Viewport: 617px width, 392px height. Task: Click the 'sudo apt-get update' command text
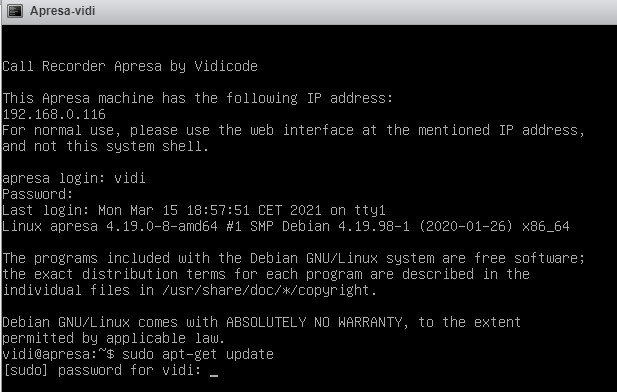pyautogui.click(x=198, y=354)
